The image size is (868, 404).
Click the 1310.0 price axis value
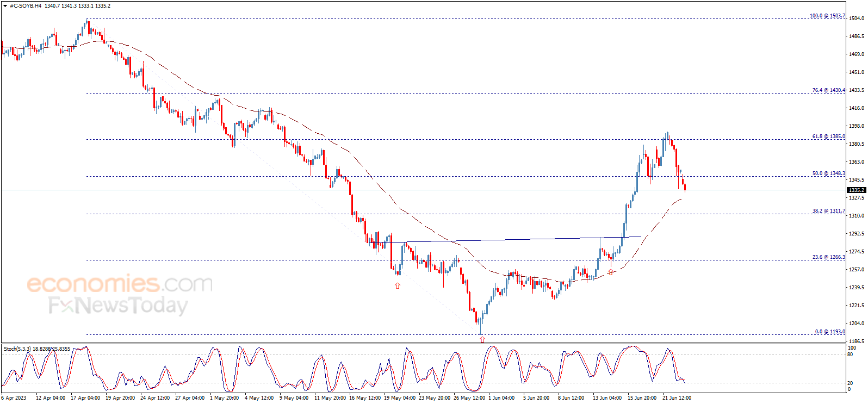pos(857,216)
